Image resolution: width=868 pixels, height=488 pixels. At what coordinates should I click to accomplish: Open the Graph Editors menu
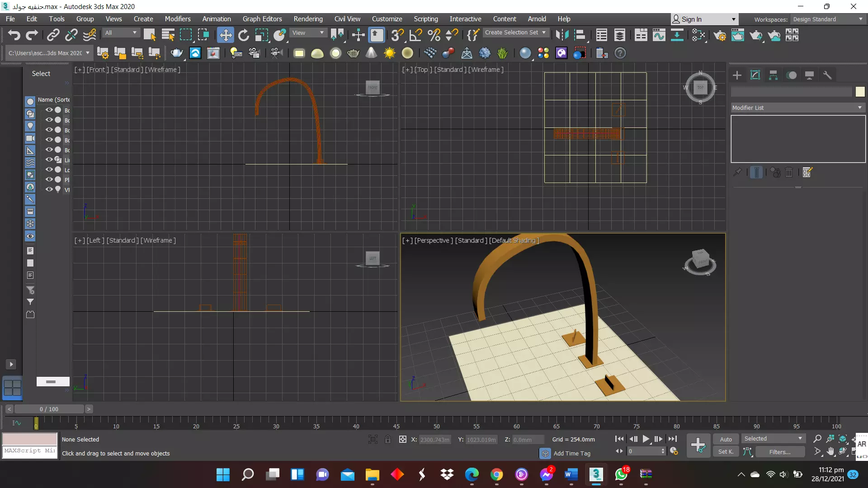(262, 19)
